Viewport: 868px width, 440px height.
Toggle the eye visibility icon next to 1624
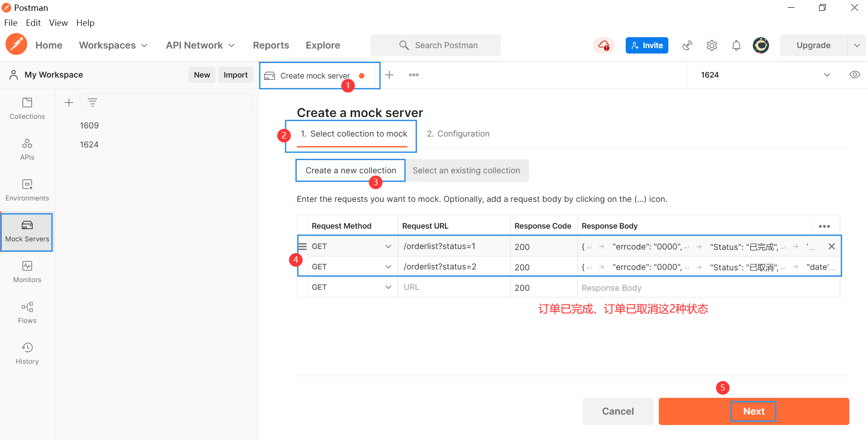click(x=855, y=75)
